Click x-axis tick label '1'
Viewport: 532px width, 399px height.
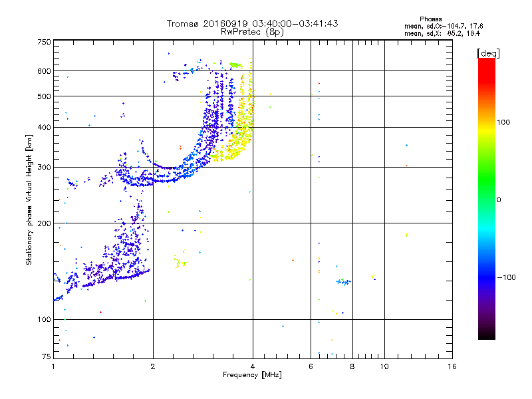[x=53, y=366]
